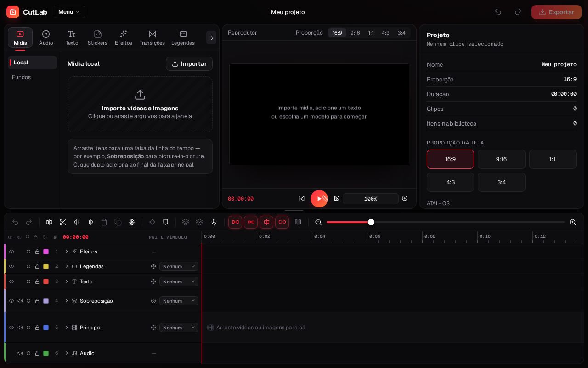The image size is (588, 368).
Task: Open the Transições tab
Action: click(152, 38)
